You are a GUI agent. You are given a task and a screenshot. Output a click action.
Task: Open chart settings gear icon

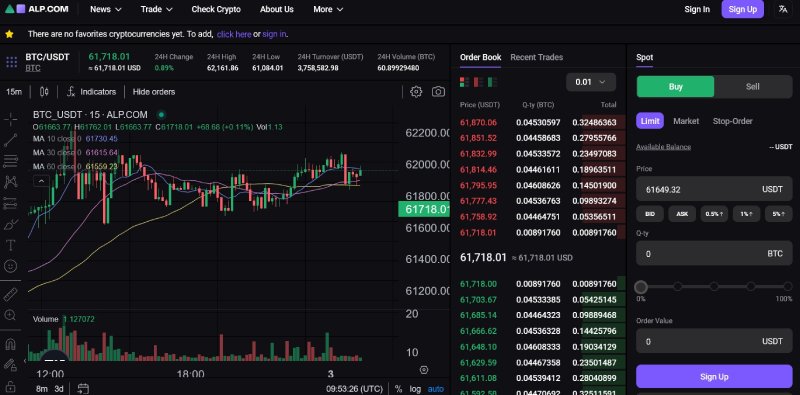416,92
